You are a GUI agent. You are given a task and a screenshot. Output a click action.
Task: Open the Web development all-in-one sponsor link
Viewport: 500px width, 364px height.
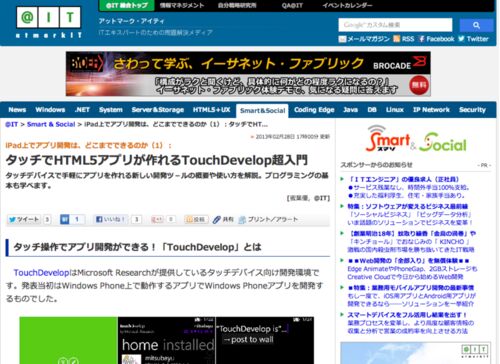point(409,261)
